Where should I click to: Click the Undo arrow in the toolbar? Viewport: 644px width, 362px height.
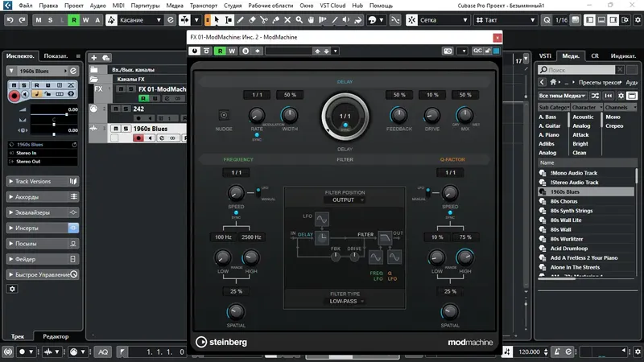coord(10,19)
